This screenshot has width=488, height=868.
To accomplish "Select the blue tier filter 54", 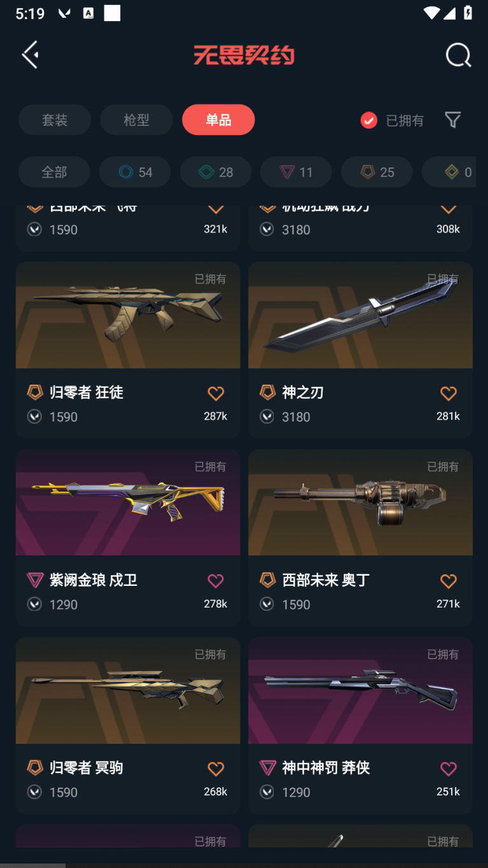I will 135,172.
